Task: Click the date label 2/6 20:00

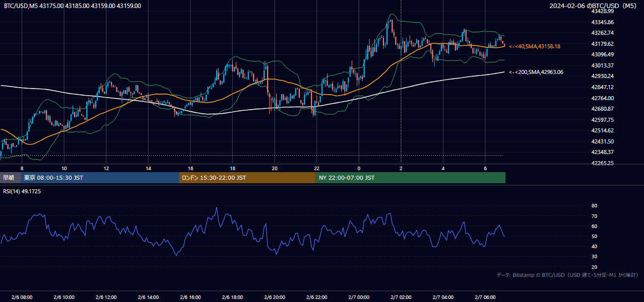Action: pyautogui.click(x=275, y=297)
